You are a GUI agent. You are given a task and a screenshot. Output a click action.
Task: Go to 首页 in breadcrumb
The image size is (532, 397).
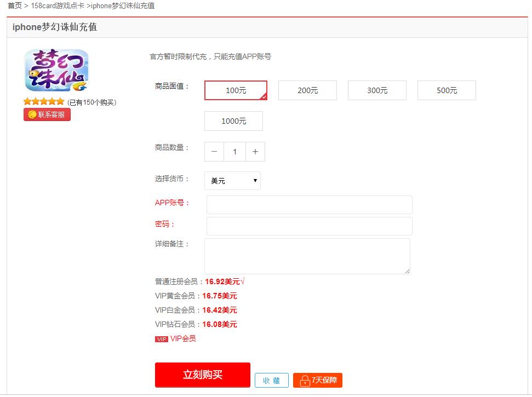coord(15,5)
